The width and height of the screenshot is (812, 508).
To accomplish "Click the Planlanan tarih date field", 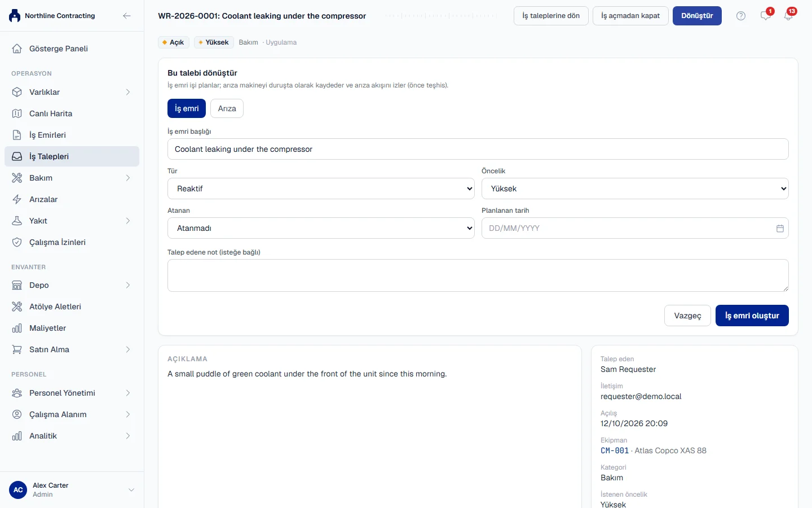I will 635,228.
